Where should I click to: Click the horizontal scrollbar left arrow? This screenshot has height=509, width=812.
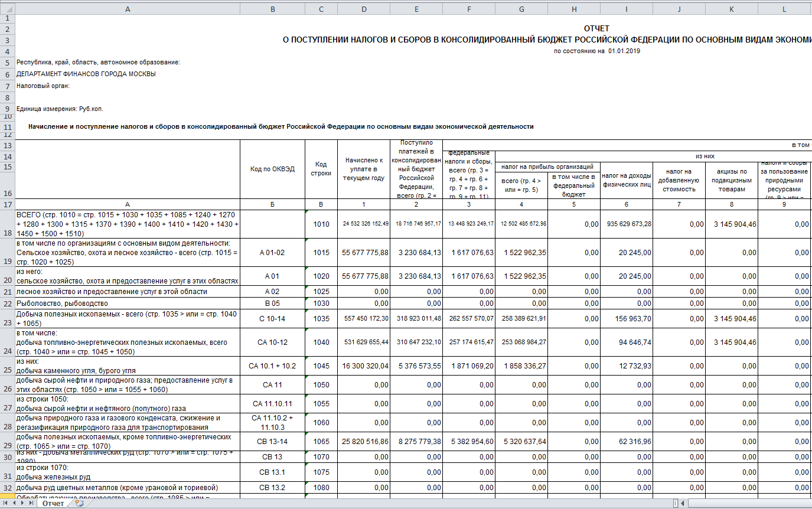683,504
